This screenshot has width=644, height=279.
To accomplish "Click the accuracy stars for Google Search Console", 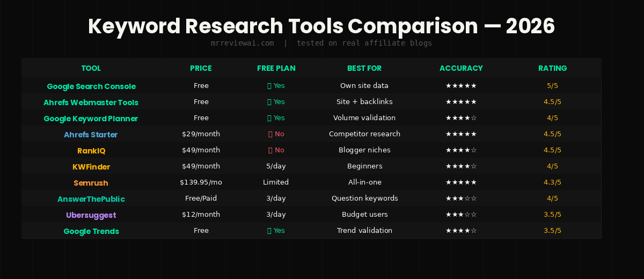I will pyautogui.click(x=461, y=86).
